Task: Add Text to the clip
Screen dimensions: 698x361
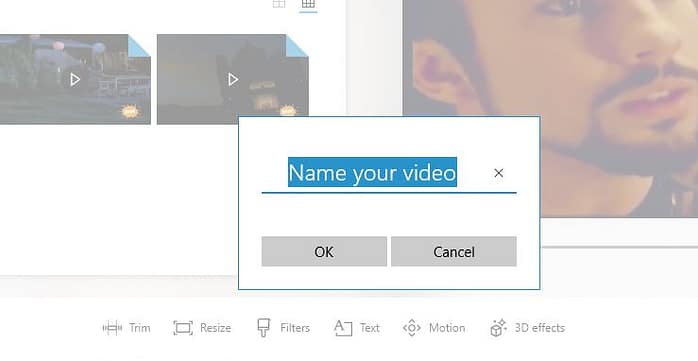Action: click(357, 328)
